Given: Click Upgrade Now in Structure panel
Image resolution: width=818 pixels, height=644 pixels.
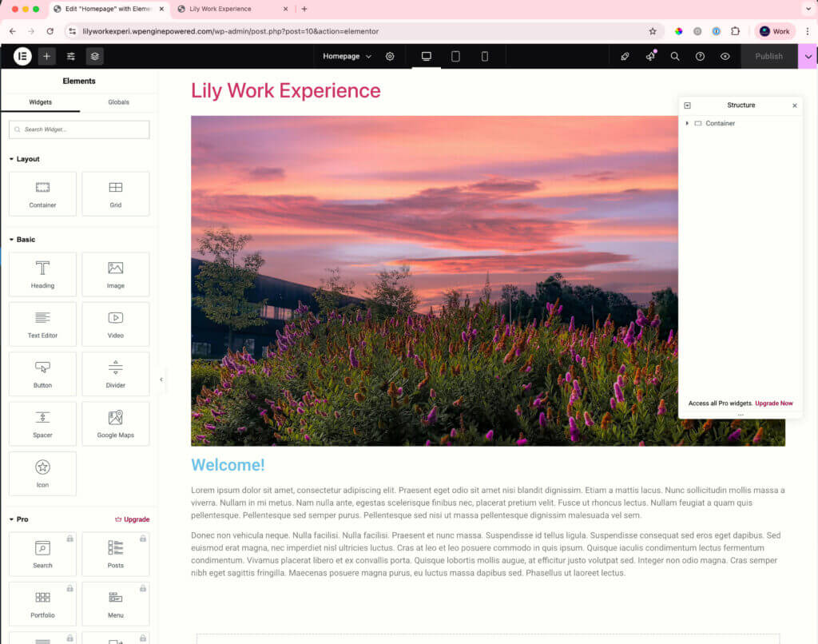Looking at the screenshot, I should [x=773, y=403].
